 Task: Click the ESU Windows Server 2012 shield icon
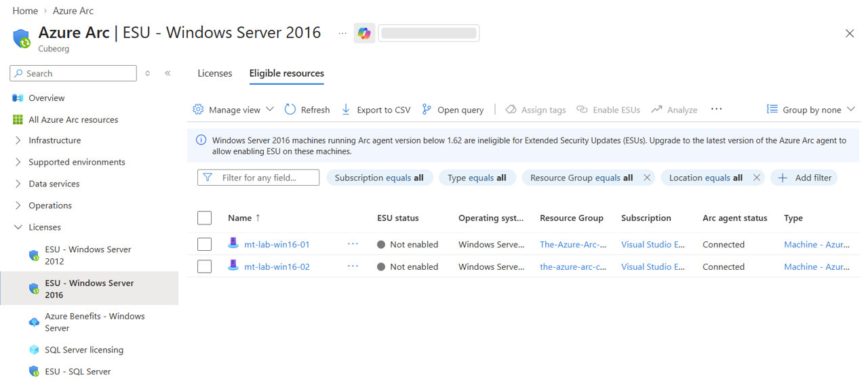click(34, 255)
